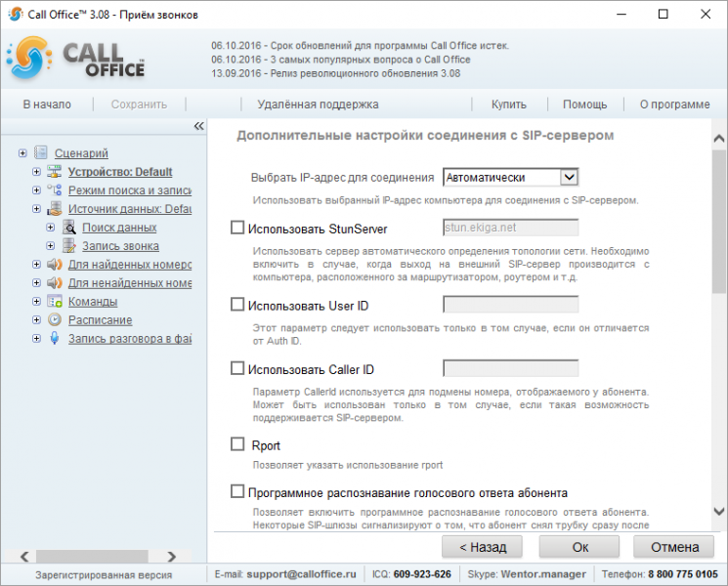The image size is (728, 586).
Task: Tick the Rport checkbox
Action: pyautogui.click(x=237, y=444)
